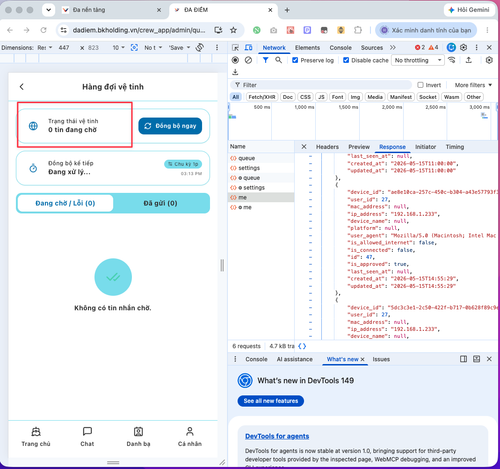Click the back arrow in Hàng đợi vệ tinh header
This screenshot has width=500, height=469.
coord(22,87)
